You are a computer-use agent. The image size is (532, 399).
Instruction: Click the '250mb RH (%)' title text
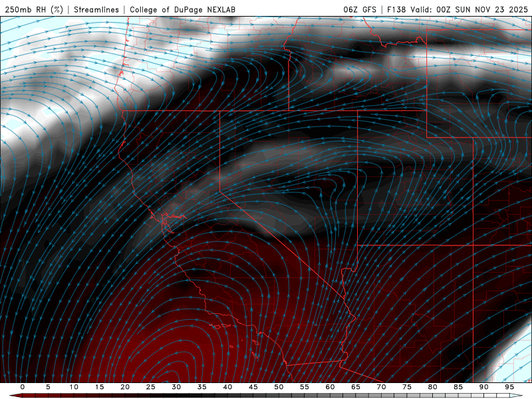34,9
